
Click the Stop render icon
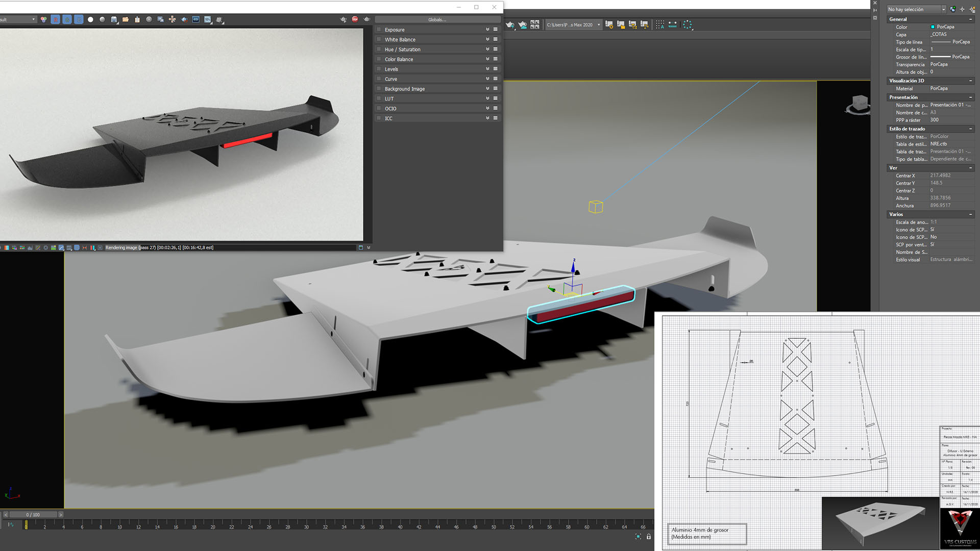click(x=355, y=19)
